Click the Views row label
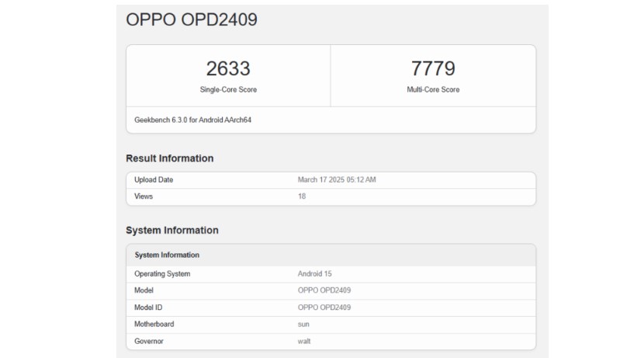The image size is (644, 358). click(144, 196)
